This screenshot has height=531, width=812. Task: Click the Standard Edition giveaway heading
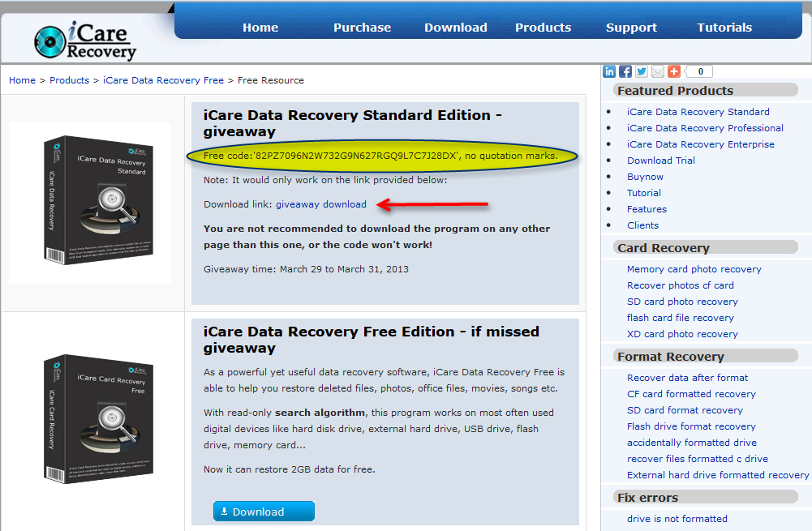point(352,123)
